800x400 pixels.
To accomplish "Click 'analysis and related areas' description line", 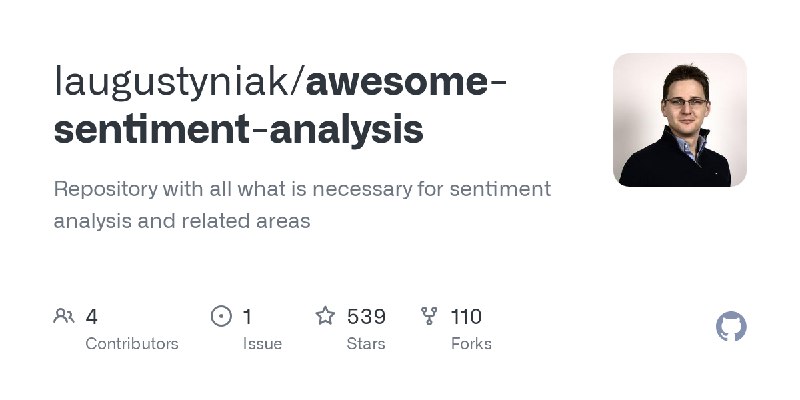I will [182, 221].
